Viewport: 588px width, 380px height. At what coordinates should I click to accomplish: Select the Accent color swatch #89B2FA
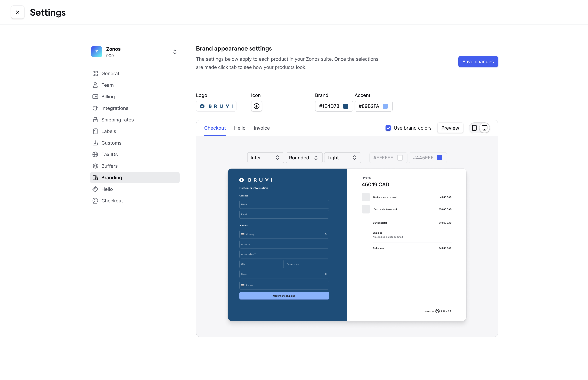(384, 106)
